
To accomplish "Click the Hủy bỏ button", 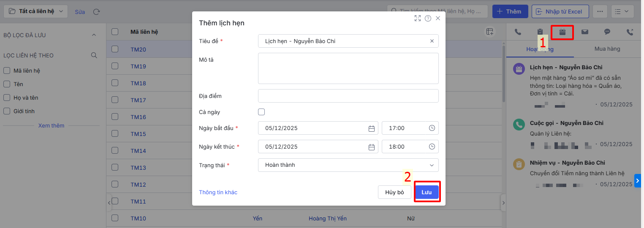I will 394,193.
